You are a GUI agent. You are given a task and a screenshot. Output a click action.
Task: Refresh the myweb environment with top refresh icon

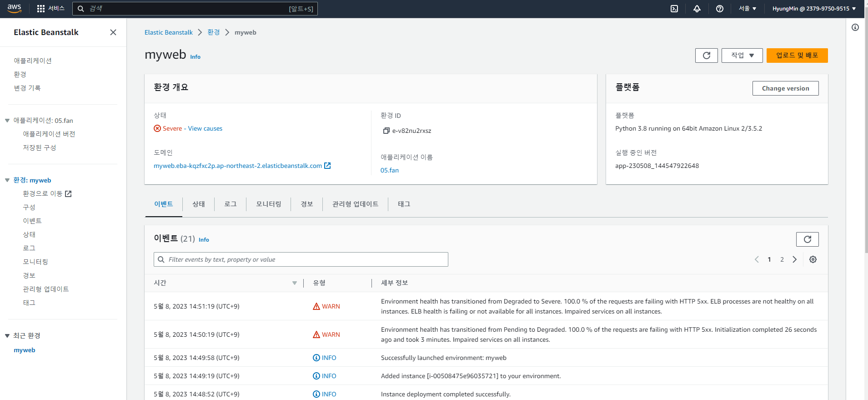click(x=707, y=56)
